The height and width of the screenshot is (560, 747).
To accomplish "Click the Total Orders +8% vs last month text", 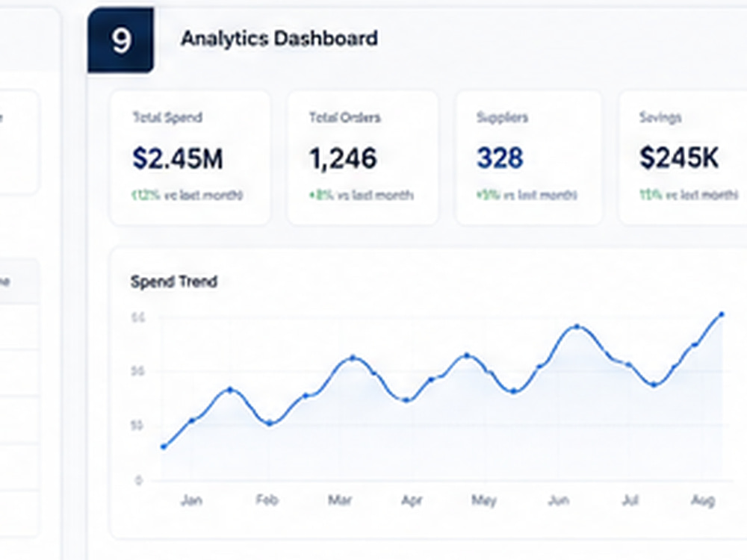I will 362,195.
